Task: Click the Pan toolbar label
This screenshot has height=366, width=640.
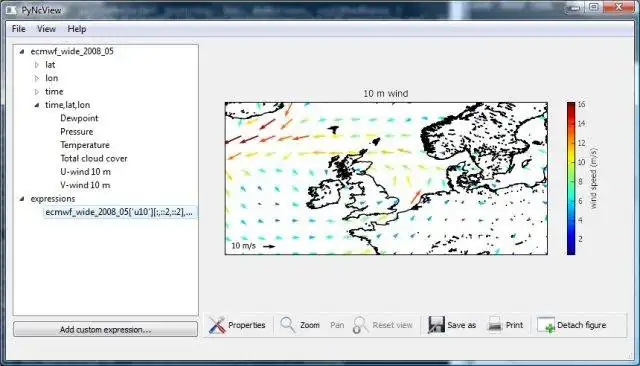Action: [x=337, y=325]
